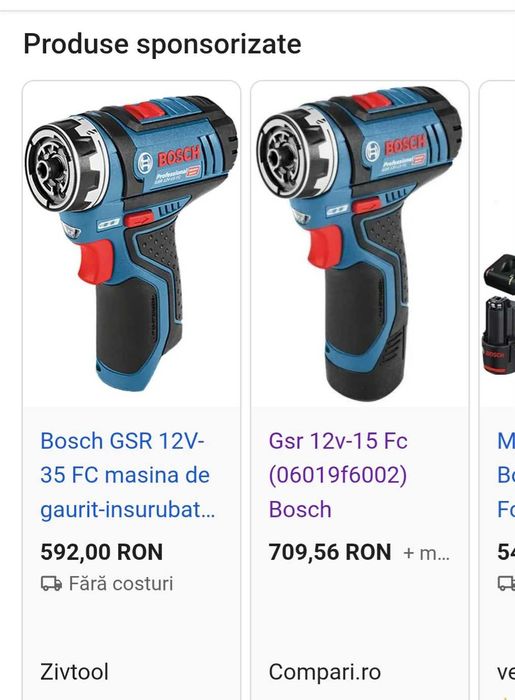The height and width of the screenshot is (700, 515).
Task: Open the drill with battery image in Compari.ro card
Action: pos(360,244)
